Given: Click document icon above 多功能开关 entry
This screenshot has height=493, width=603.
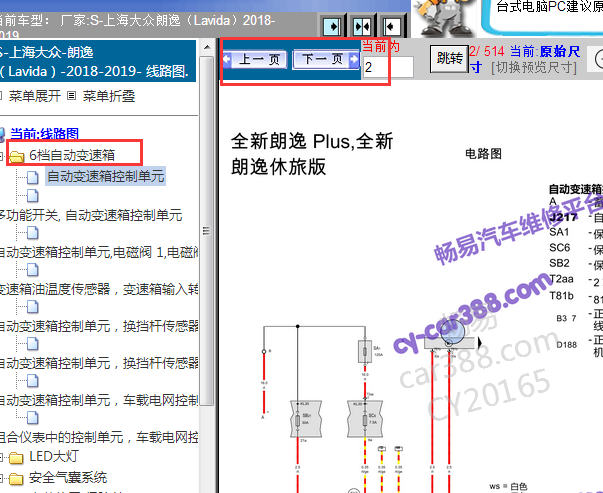Looking at the screenshot, I should (x=32, y=195).
